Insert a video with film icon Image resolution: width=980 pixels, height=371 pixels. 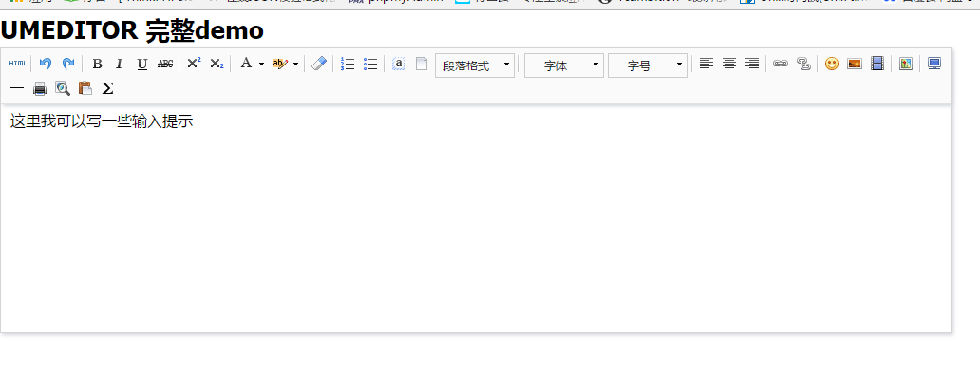point(877,63)
